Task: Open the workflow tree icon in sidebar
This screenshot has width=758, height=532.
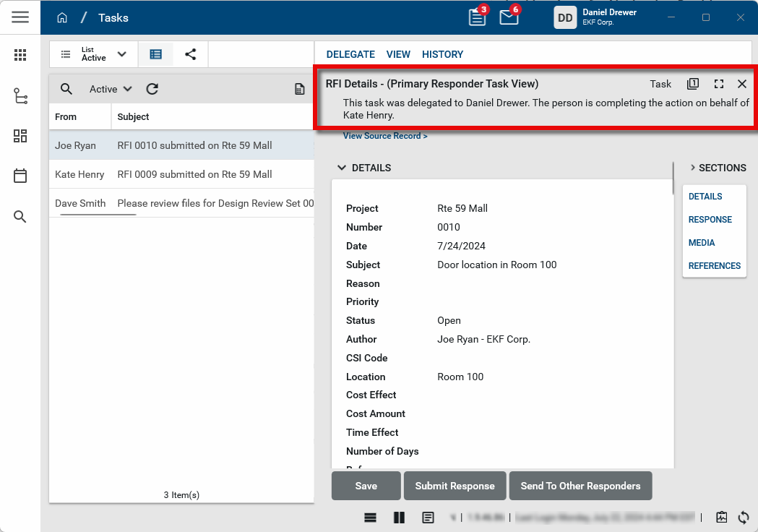Action: tap(20, 96)
